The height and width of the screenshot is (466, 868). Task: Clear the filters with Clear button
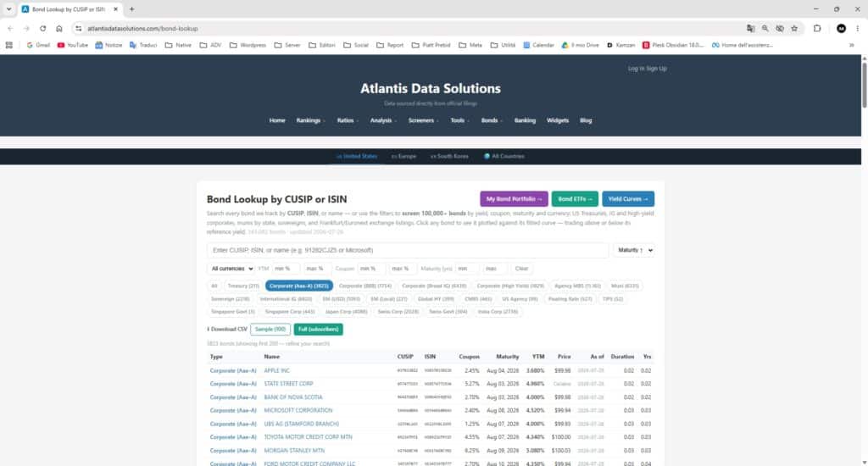click(x=521, y=269)
